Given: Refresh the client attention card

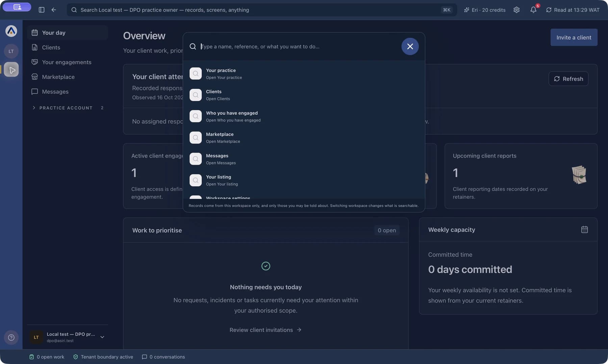Looking at the screenshot, I should coord(568,79).
